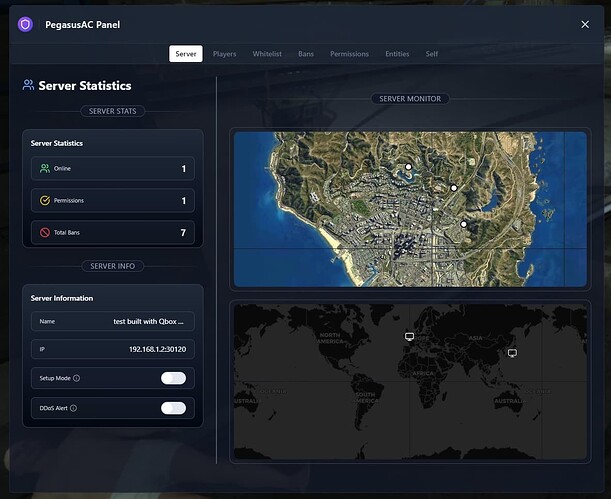
Task: Click the users icon beside Server Statistics heading
Action: pyautogui.click(x=28, y=85)
